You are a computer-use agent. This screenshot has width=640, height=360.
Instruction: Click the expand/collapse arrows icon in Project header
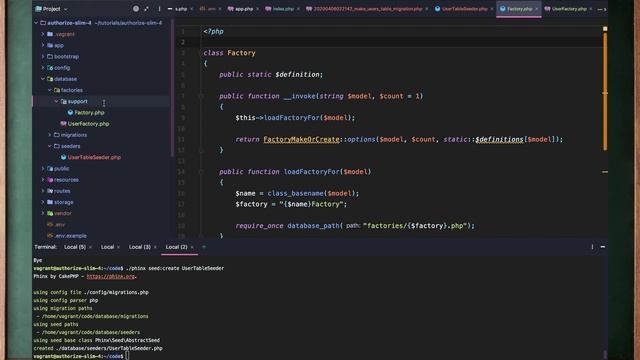(147, 9)
